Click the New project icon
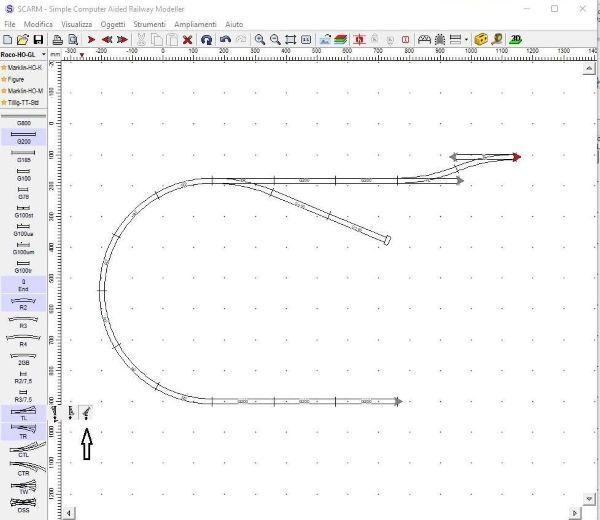The height and width of the screenshot is (520, 600). coord(8,39)
